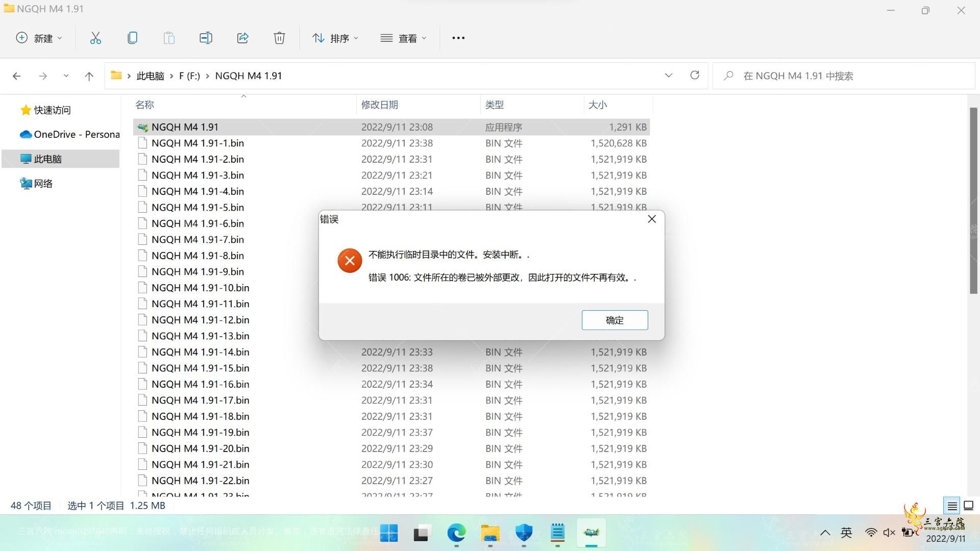Viewport: 980px width, 551px height.
Task: Click the vertical scrollbar of file list
Action: tap(973, 201)
